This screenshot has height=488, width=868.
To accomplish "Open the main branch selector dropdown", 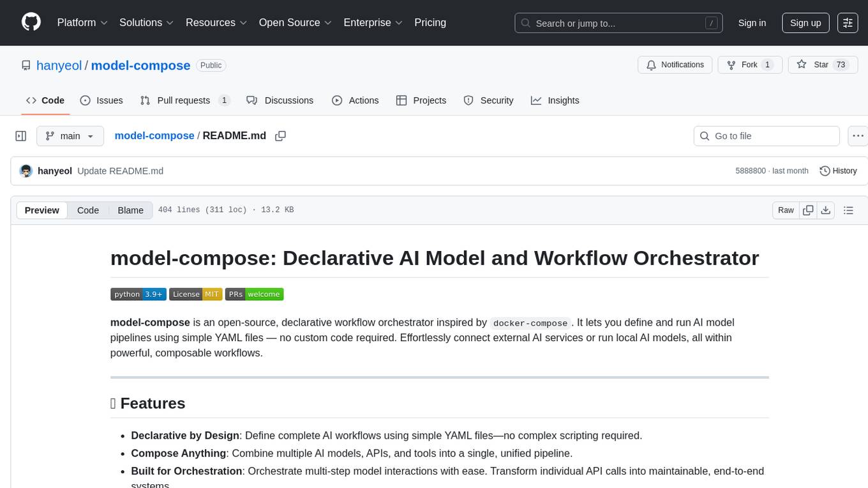I will tap(70, 136).
